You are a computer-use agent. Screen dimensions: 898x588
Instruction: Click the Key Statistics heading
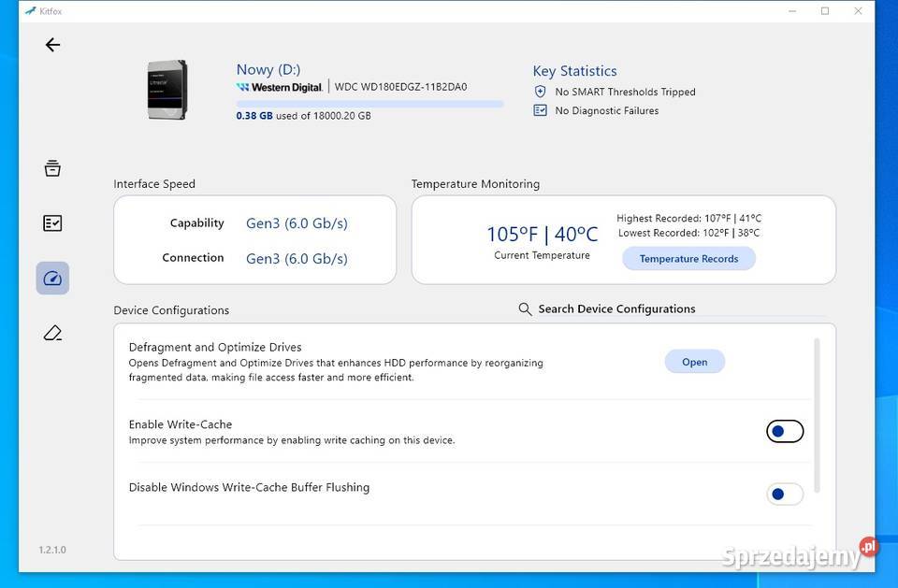click(x=575, y=71)
